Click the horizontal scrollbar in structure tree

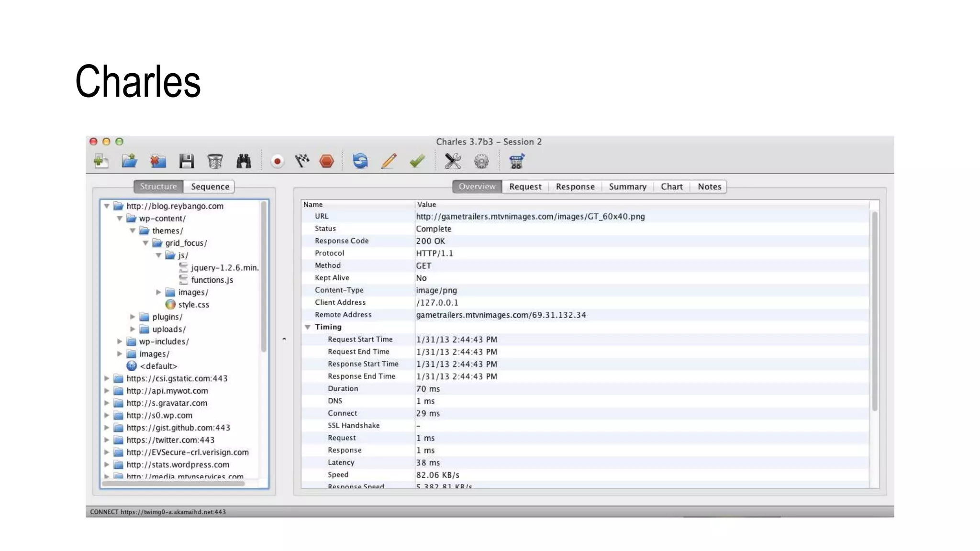click(x=173, y=484)
